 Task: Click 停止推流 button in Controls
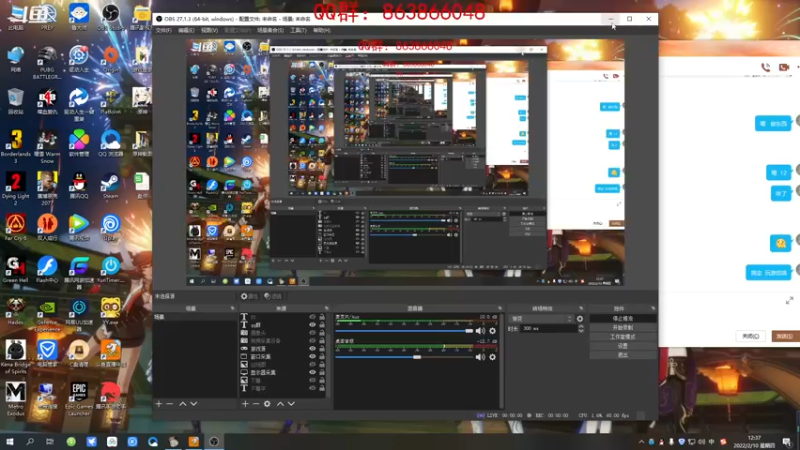[x=622, y=318]
